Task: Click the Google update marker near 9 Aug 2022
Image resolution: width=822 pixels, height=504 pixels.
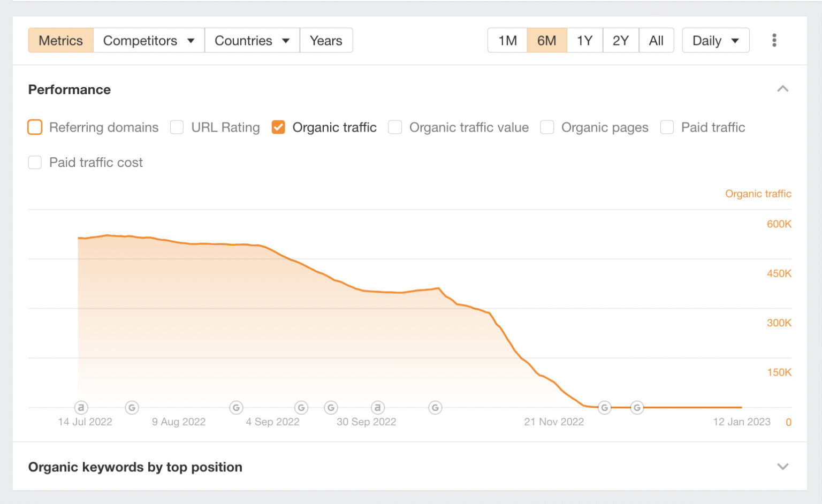Action: point(132,407)
